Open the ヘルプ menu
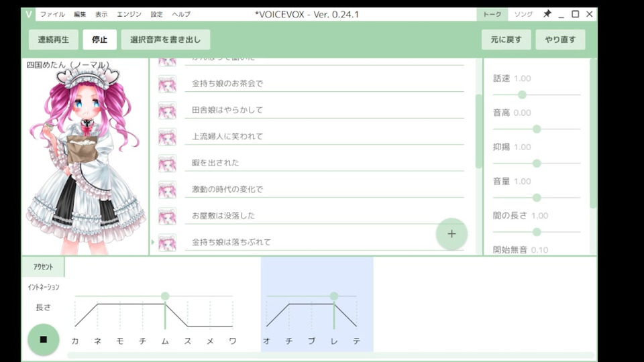This screenshot has height=362, width=644. pos(181,14)
